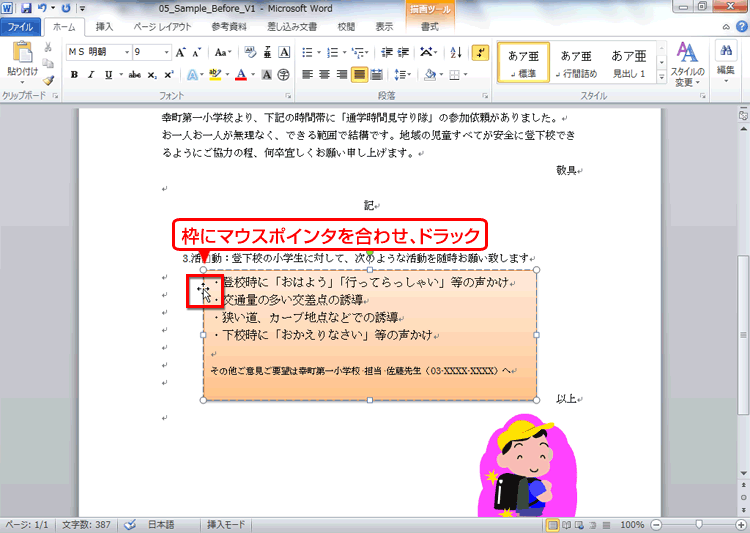Click the Superscript icon
Viewport: 750px width, 533px height.
point(168,75)
